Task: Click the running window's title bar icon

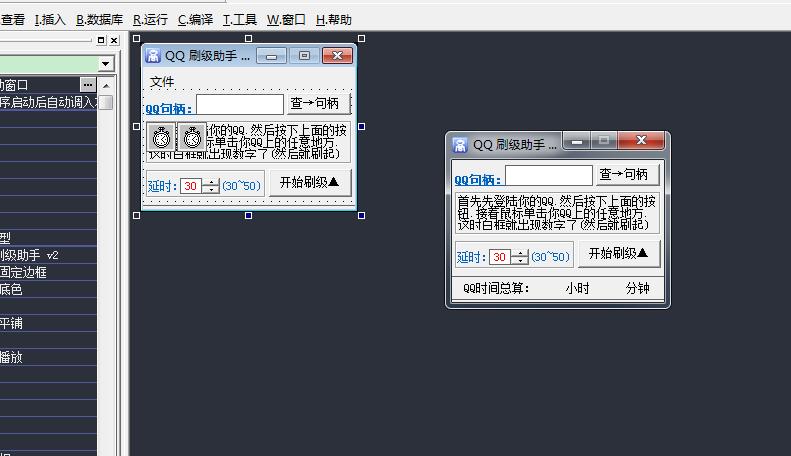Action: (x=460, y=145)
